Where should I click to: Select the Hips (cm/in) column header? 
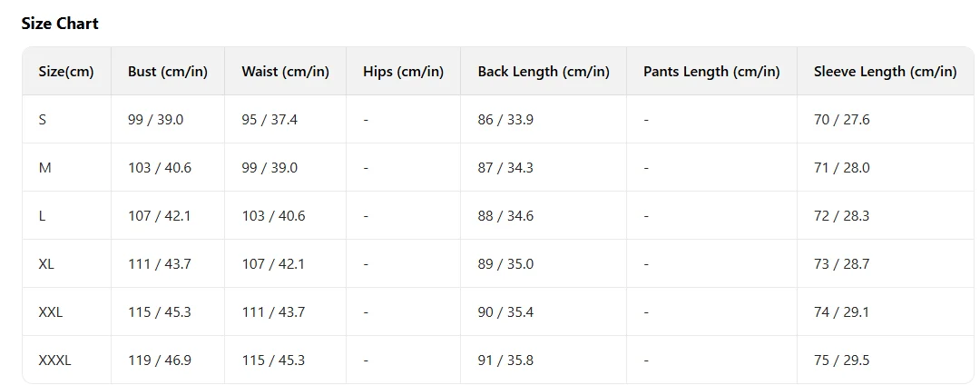(403, 72)
